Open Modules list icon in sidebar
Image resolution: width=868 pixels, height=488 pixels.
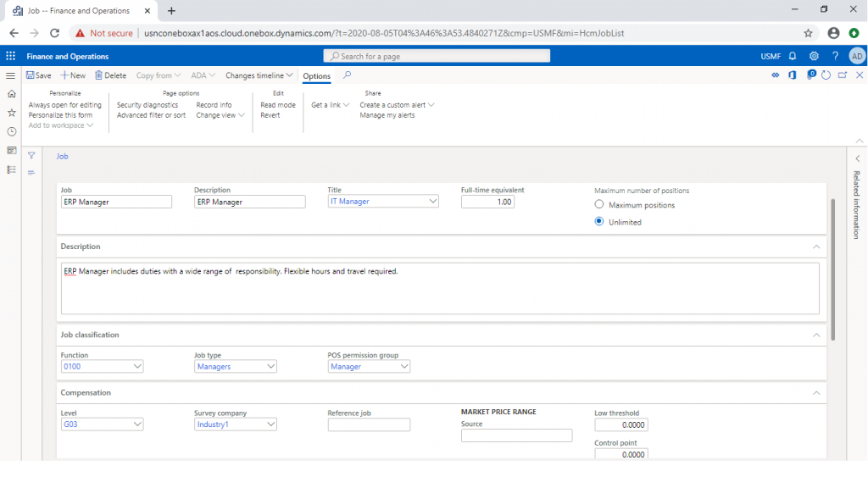[x=12, y=169]
